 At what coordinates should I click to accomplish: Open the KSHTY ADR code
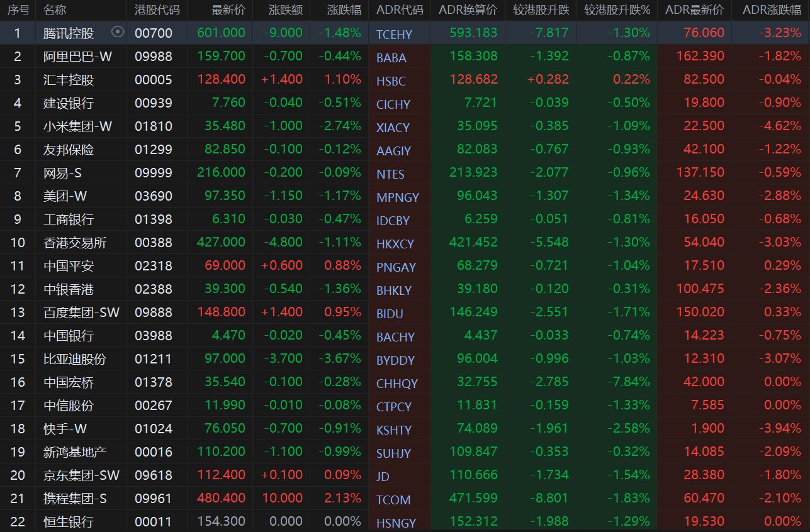(394, 430)
